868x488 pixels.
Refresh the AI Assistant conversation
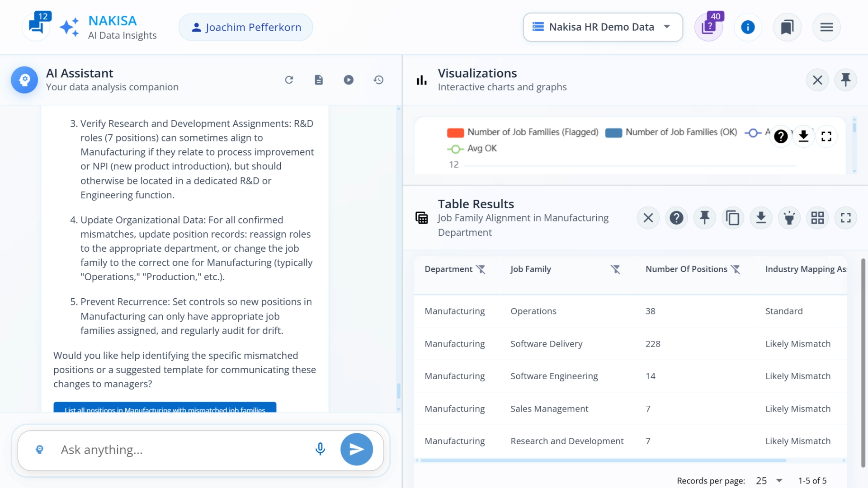(289, 80)
